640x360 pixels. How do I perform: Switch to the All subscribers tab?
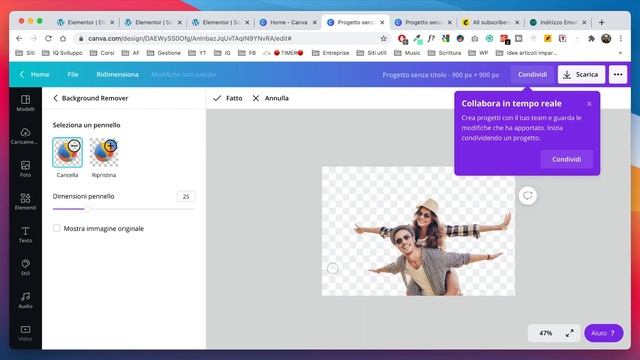point(491,22)
